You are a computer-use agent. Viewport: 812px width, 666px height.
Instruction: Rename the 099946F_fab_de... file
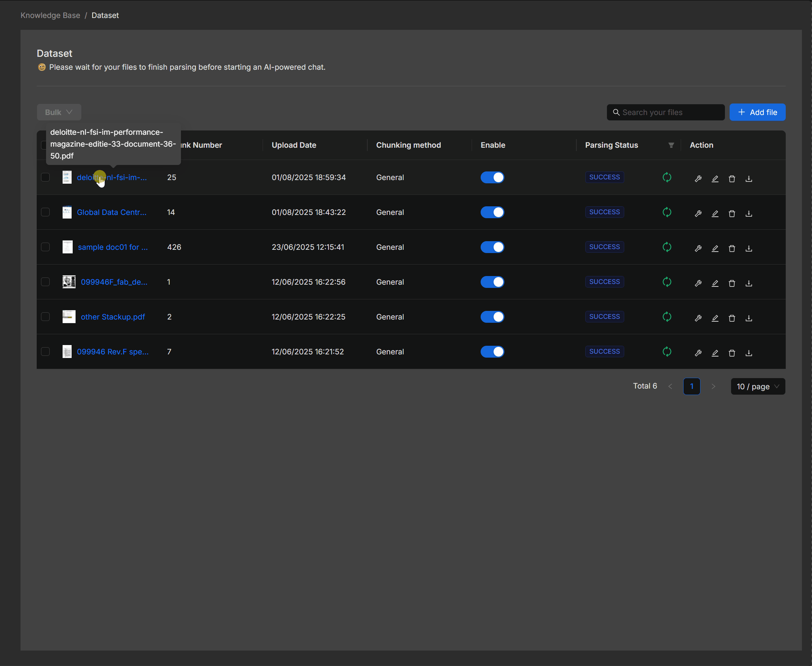pos(715,283)
